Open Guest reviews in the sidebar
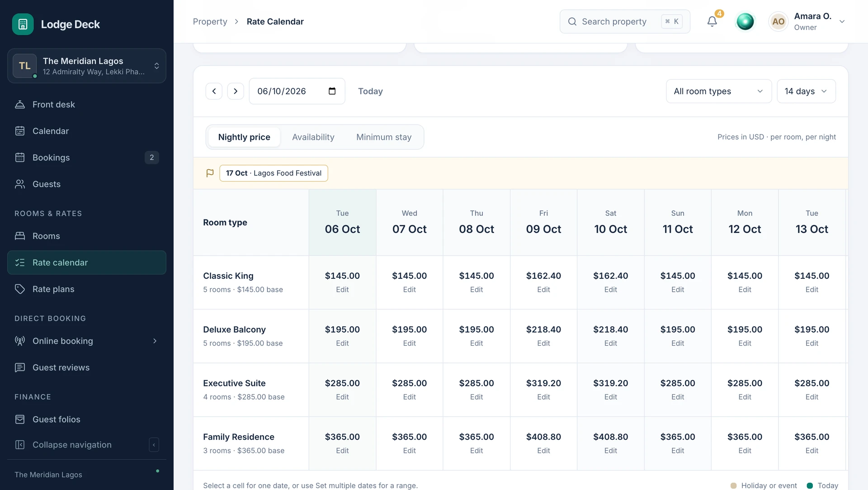The height and width of the screenshot is (490, 868). click(87, 367)
